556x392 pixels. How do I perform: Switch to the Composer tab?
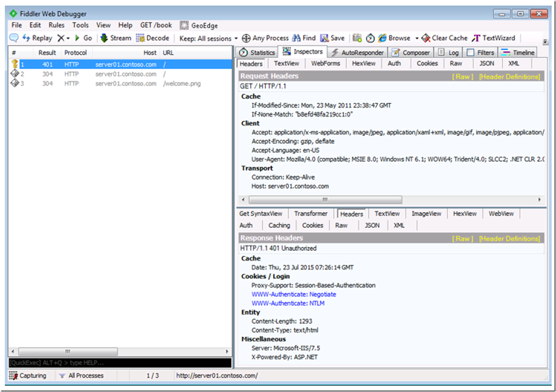pyautogui.click(x=411, y=53)
